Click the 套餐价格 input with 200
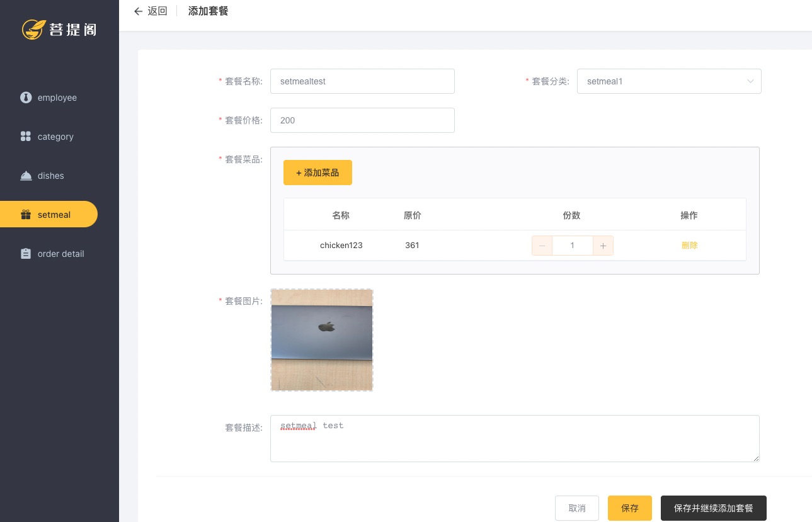The width and height of the screenshot is (812, 522). point(362,120)
